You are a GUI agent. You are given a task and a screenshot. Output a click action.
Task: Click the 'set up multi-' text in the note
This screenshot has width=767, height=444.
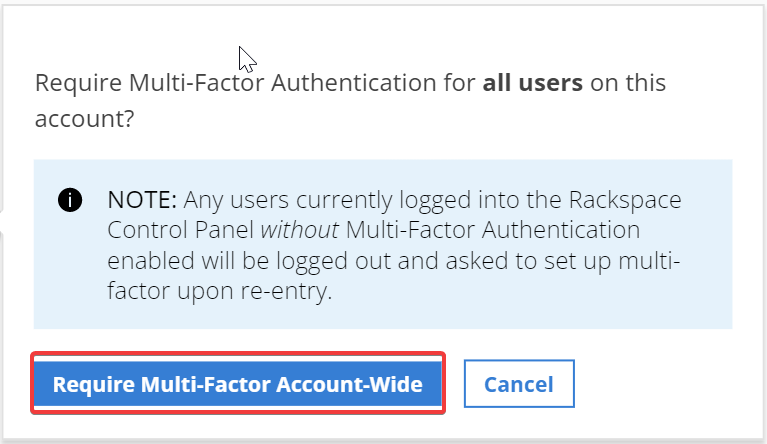pos(622,261)
